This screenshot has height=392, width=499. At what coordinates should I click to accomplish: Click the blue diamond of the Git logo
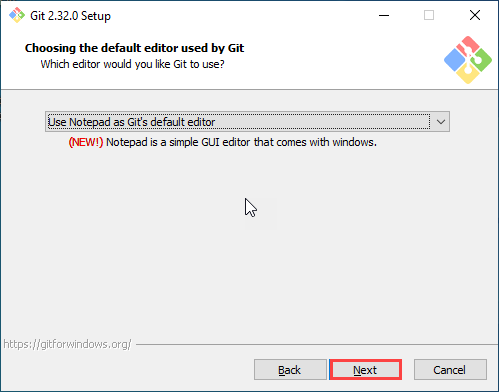[x=455, y=60]
